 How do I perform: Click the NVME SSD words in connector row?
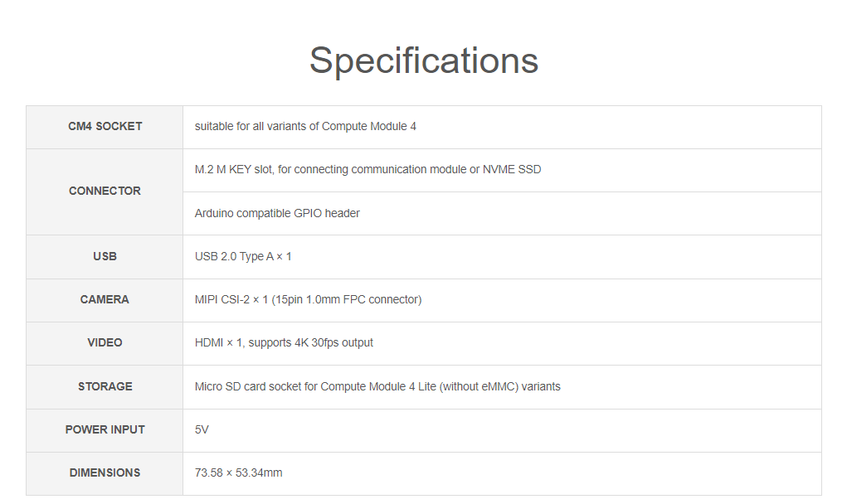click(512, 169)
